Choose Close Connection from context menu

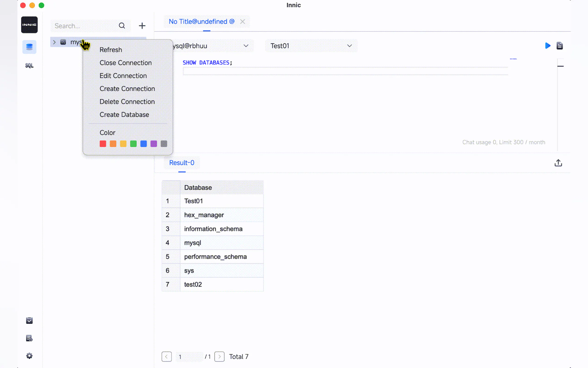(x=125, y=63)
